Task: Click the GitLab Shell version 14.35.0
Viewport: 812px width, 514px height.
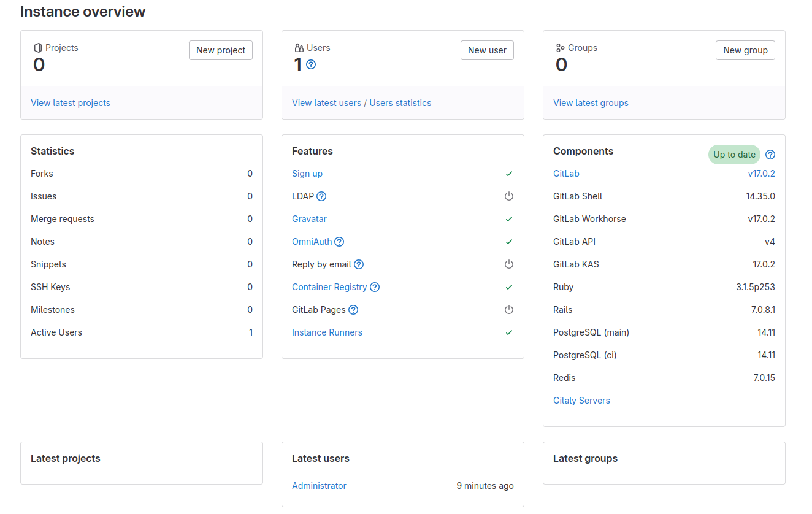Action: coord(760,196)
